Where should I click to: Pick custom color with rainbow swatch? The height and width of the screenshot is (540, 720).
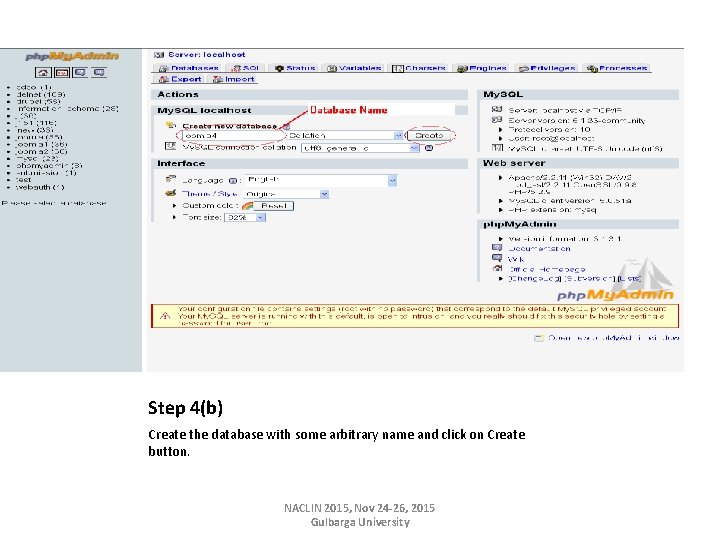(x=248, y=206)
